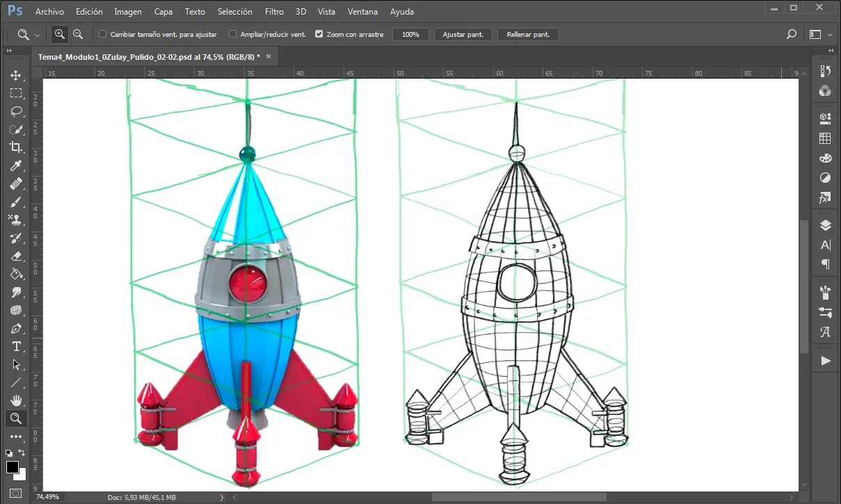Image resolution: width=841 pixels, height=504 pixels.
Task: Open the Glyphs italic A panel icon
Action: coord(826,332)
